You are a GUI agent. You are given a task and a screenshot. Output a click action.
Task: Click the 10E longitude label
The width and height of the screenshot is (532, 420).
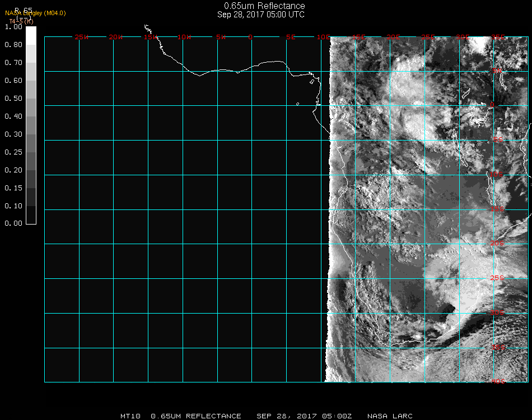click(323, 37)
